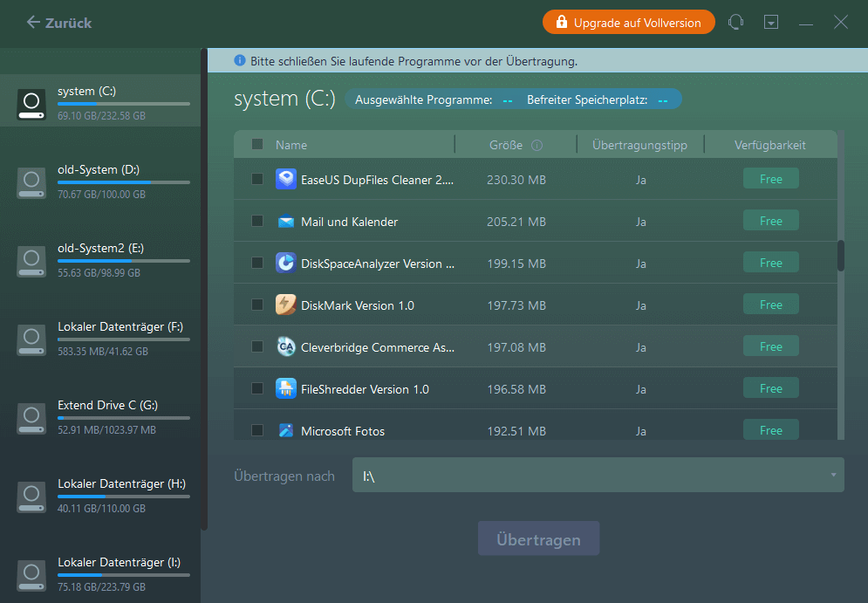Click the FileShredder app icon

285,388
